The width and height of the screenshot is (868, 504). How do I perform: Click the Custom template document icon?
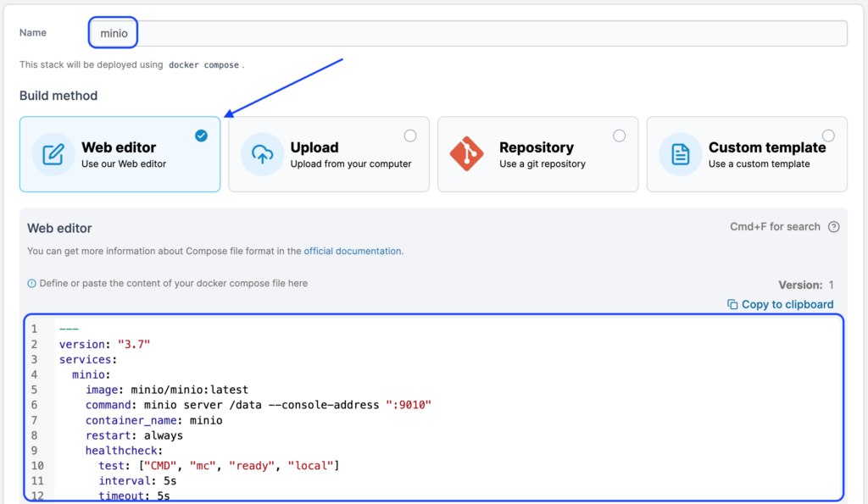pos(680,154)
